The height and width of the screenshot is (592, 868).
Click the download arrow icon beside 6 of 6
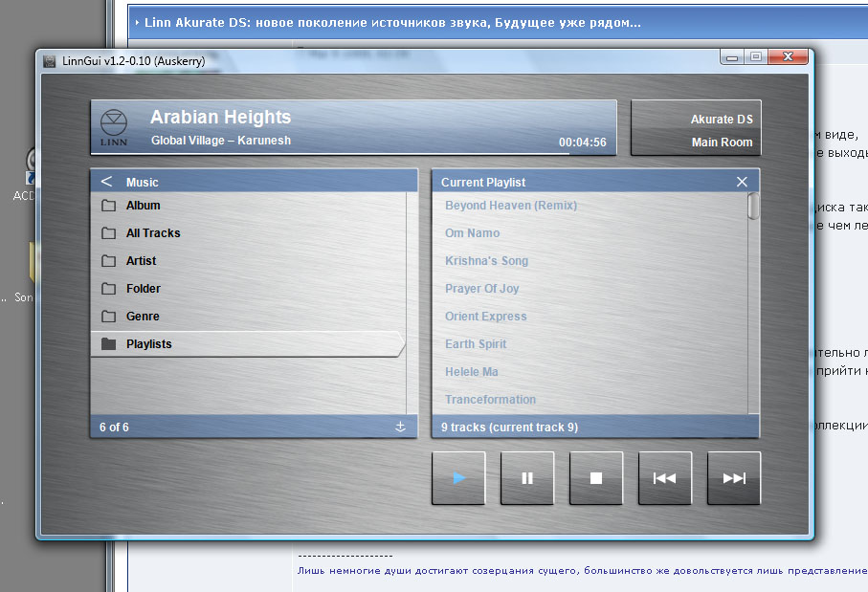coord(400,427)
